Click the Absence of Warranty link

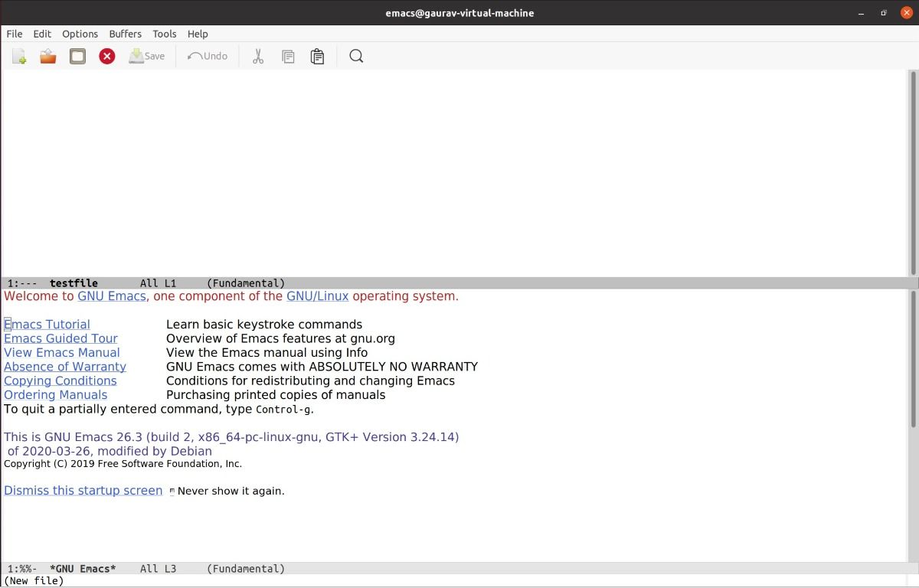pyautogui.click(x=65, y=367)
